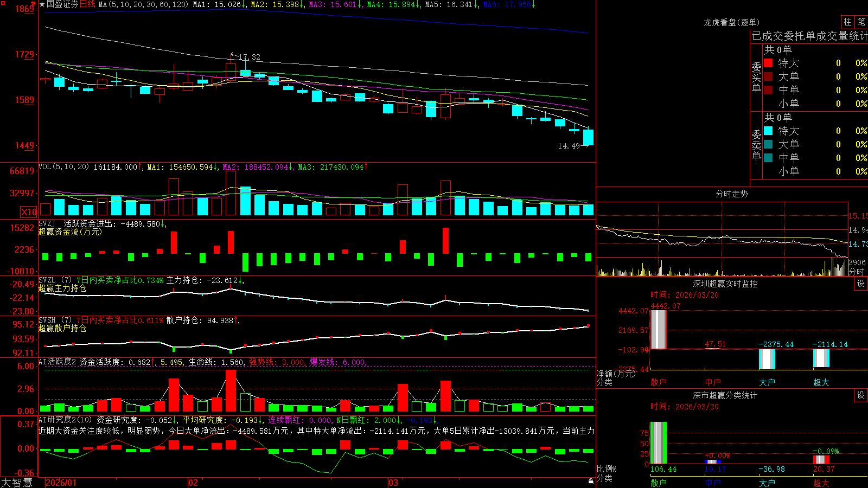Select the 03 month marker
The height and width of the screenshot is (488, 868).
(x=393, y=483)
